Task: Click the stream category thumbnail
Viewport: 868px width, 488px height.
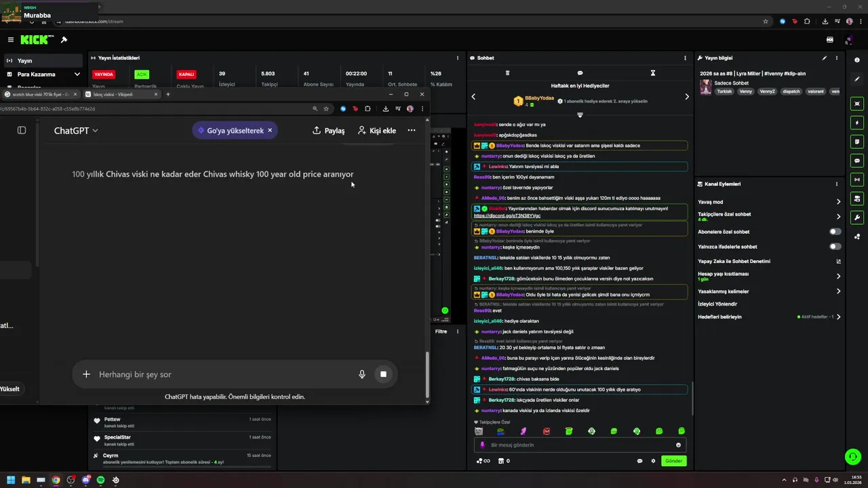Action: click(706, 87)
